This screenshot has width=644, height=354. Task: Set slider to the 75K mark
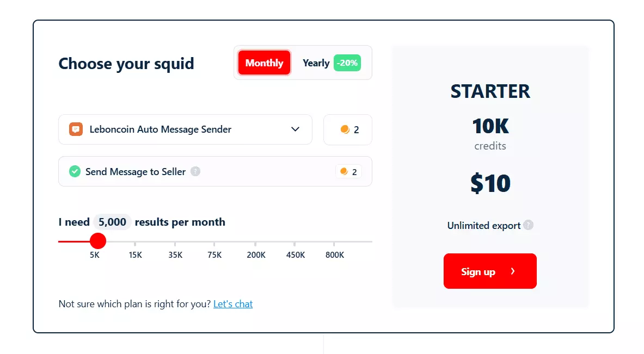click(214, 241)
